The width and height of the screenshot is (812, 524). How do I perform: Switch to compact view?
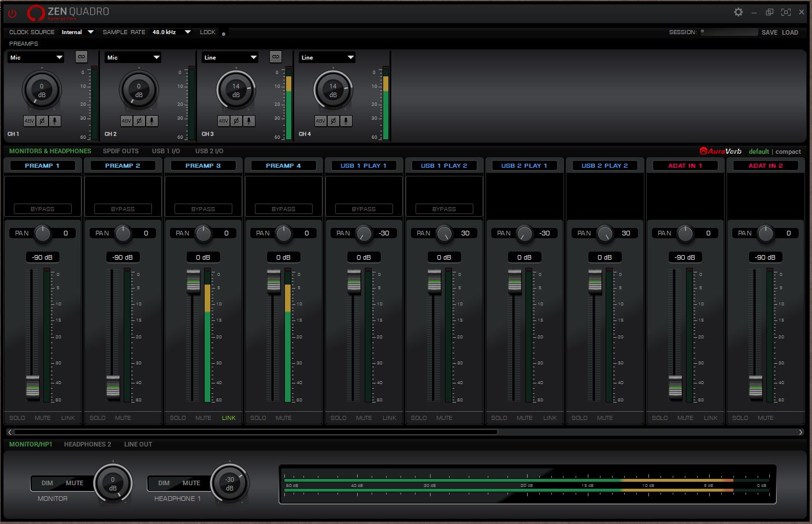click(788, 152)
